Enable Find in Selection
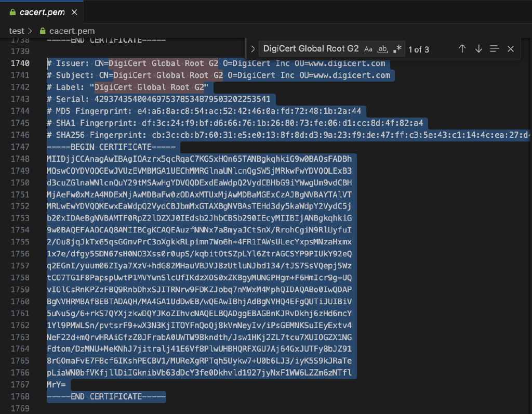This screenshot has width=532, height=414. [x=494, y=49]
